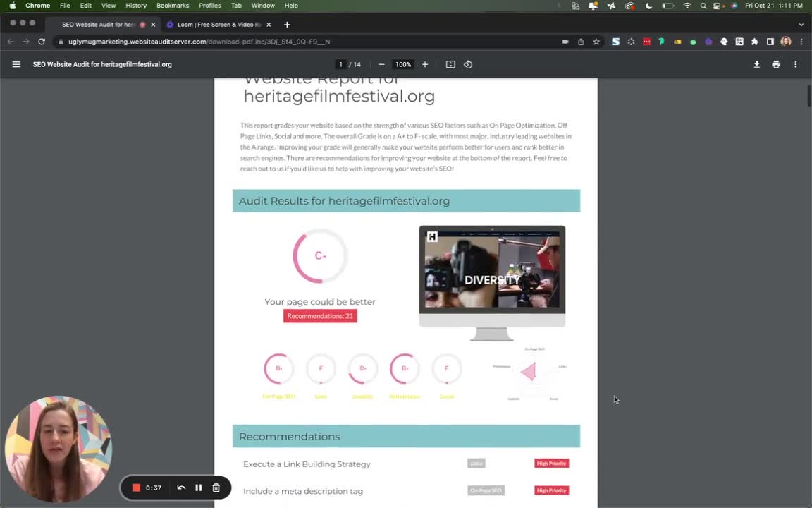Click the Recommendations section header
The height and width of the screenshot is (508, 812).
pos(406,437)
